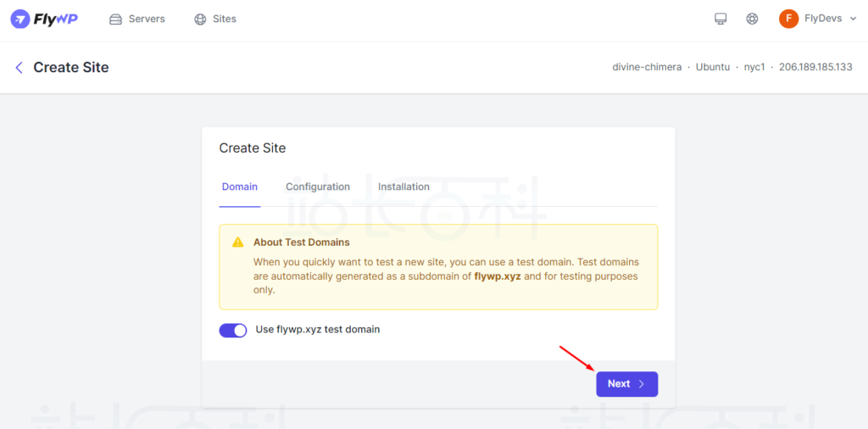Click the server IP 206.189.185.133

click(x=815, y=67)
